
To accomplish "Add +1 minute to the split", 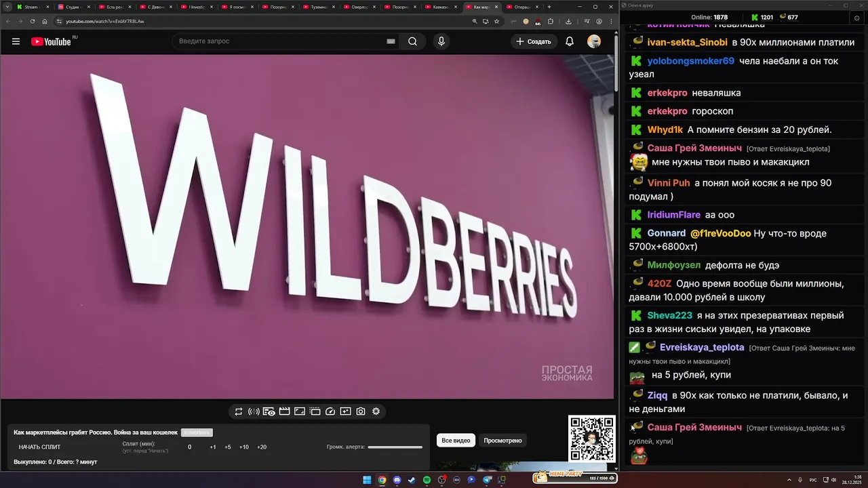I will (213, 447).
